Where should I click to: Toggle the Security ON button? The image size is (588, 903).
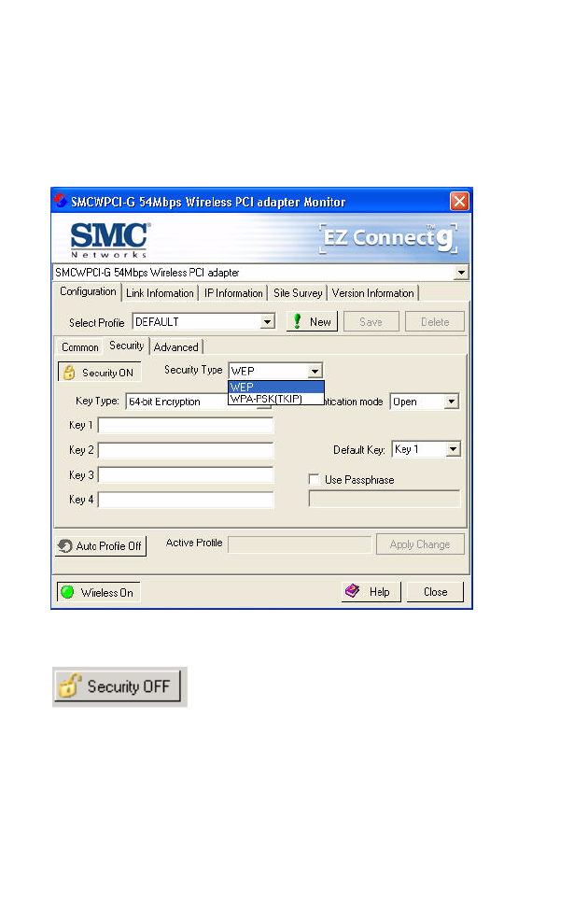coord(99,372)
